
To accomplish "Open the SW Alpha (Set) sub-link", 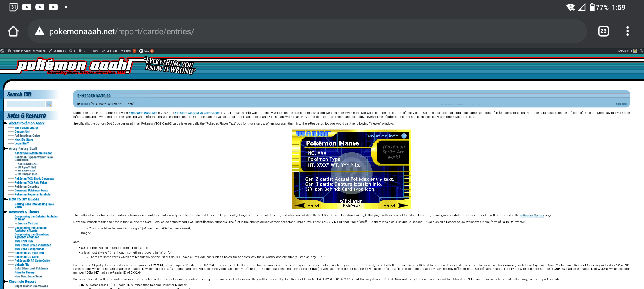I will coord(27,168).
